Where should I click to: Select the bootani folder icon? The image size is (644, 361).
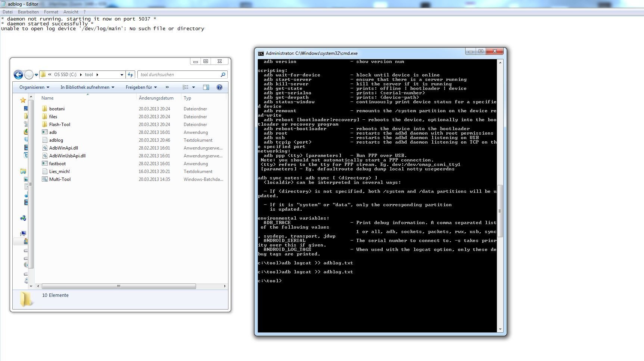pyautogui.click(x=44, y=109)
